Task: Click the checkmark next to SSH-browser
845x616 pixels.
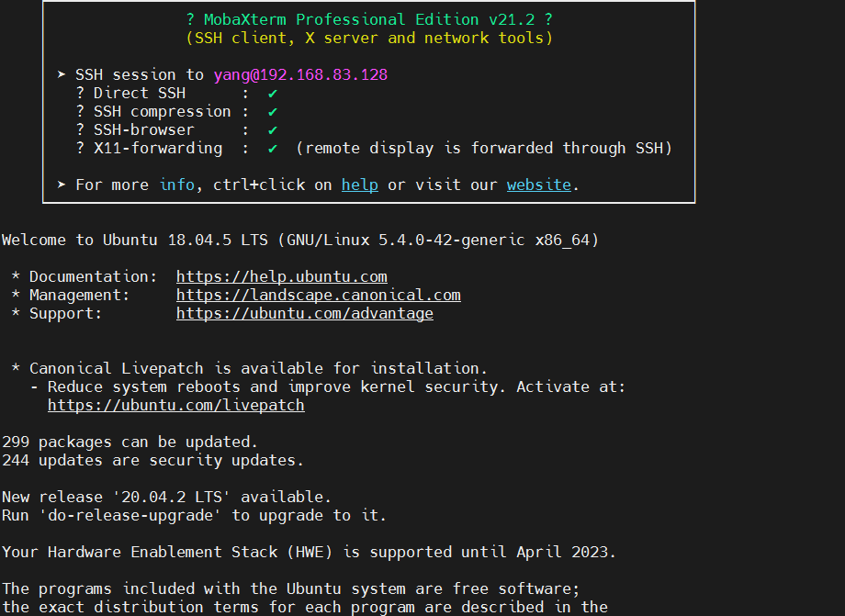Action: point(273,130)
